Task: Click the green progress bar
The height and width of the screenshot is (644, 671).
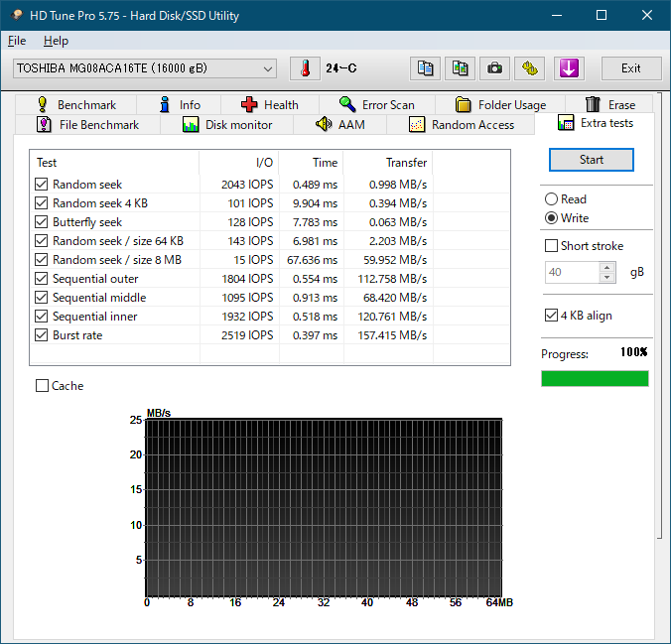Action: tap(595, 379)
